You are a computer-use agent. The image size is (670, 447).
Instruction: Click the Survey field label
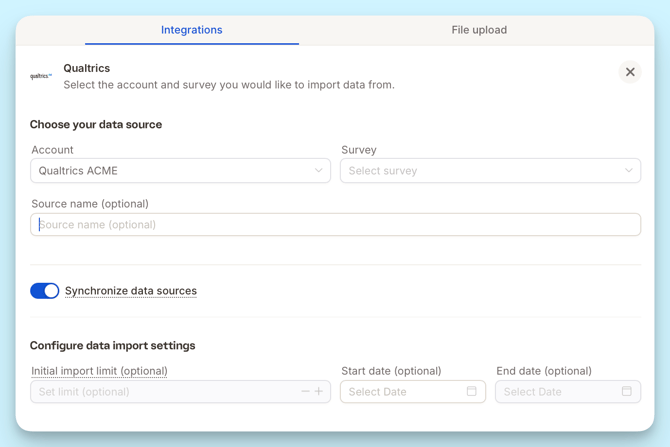pos(359,150)
